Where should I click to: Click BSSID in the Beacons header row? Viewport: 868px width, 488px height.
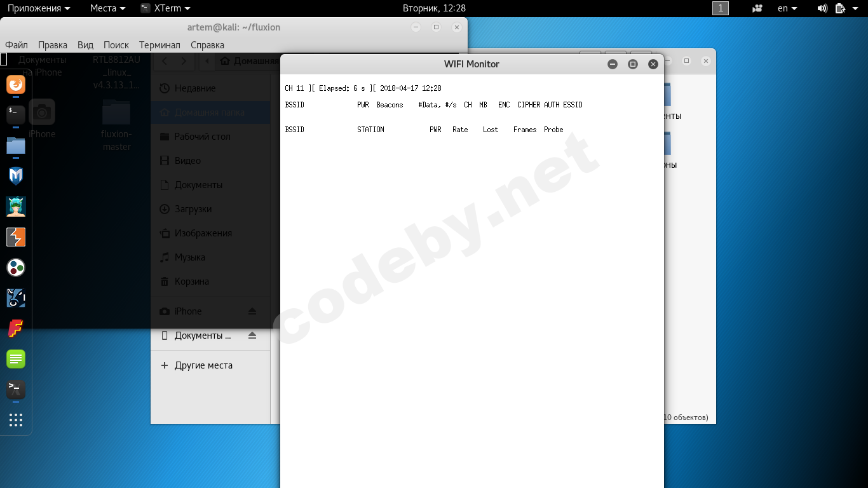[x=295, y=105]
